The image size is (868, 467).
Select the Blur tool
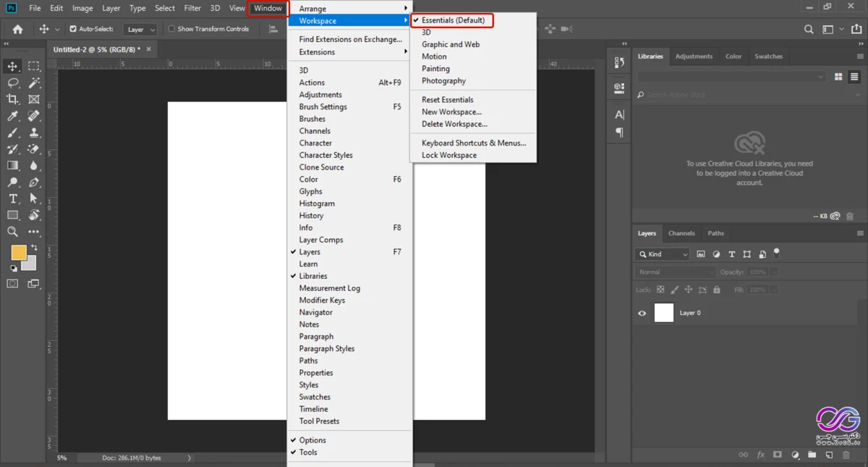[34, 166]
